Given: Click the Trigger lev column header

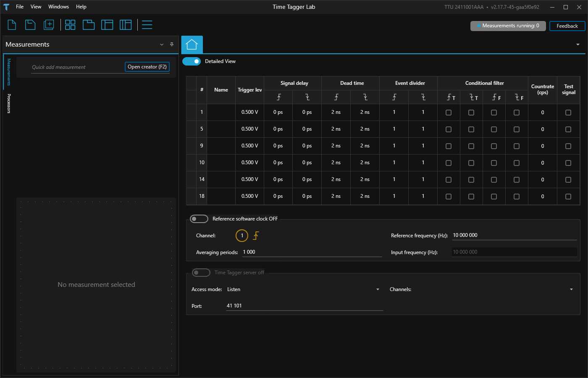Looking at the screenshot, I should 250,90.
